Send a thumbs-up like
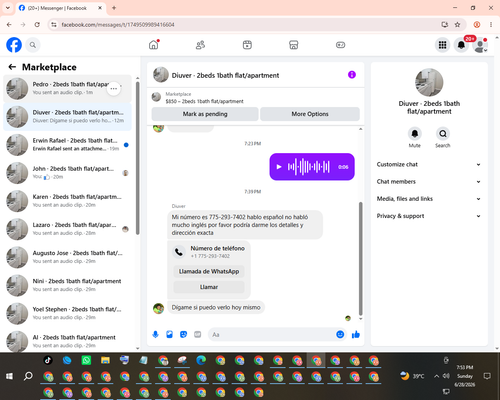Viewport: 500px width, 400px height. pyautogui.click(x=356, y=334)
